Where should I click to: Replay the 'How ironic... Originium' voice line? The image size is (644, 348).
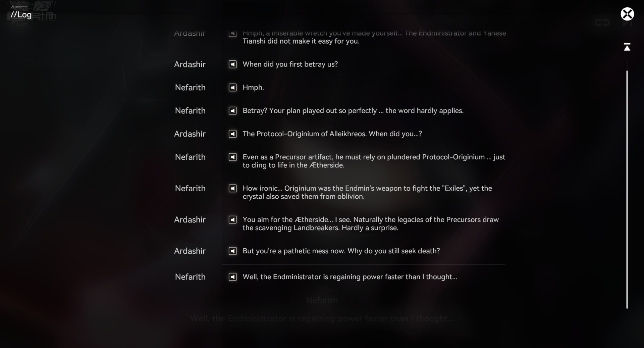point(232,188)
